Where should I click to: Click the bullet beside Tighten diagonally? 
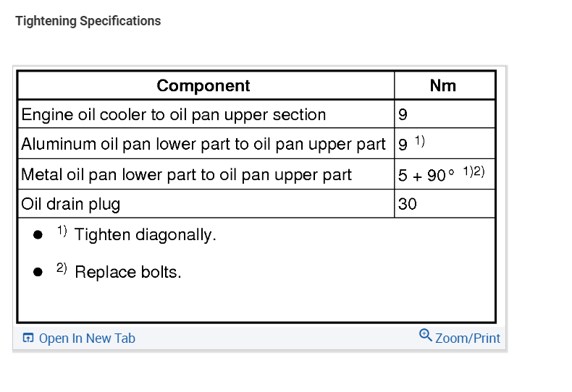(x=38, y=235)
